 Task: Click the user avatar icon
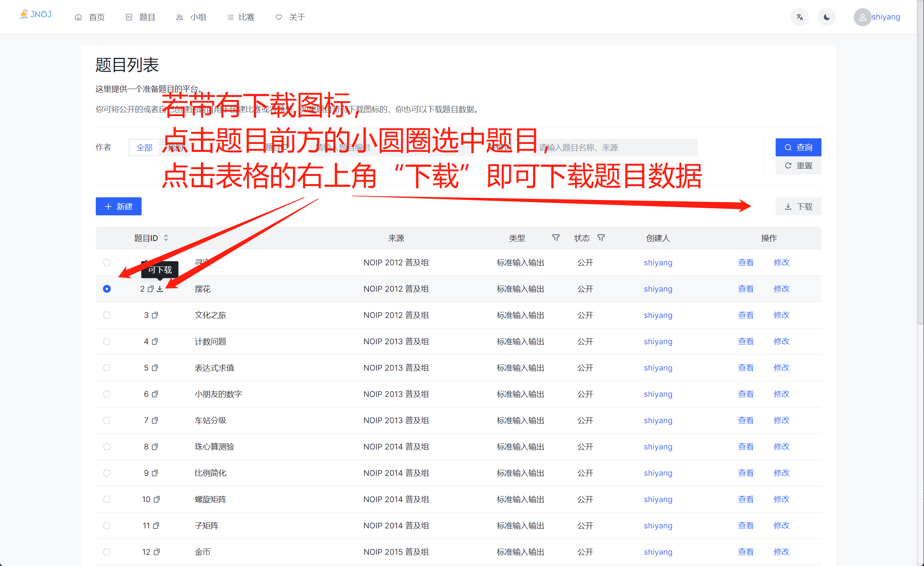[862, 17]
